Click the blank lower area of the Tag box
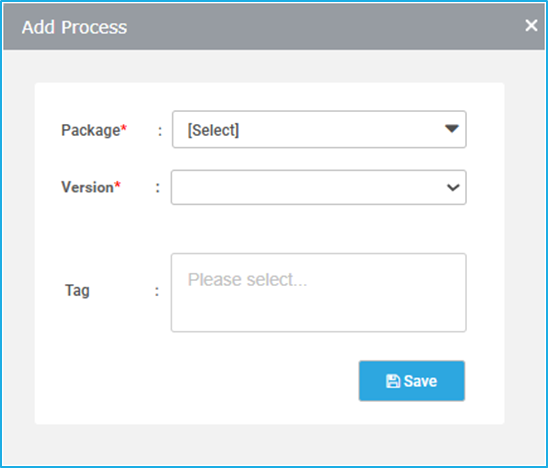The height and width of the screenshot is (468, 548). tap(318, 313)
